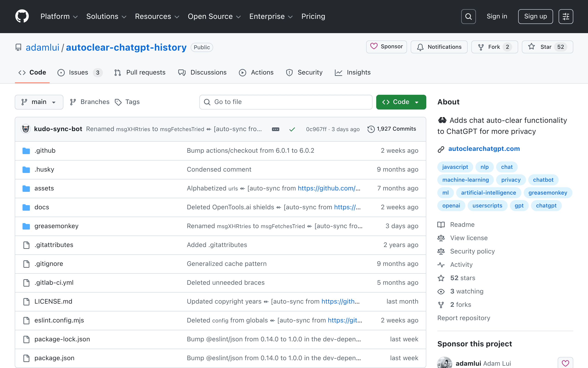Expand commit message ellipsis button
The height and width of the screenshot is (368, 588).
[x=275, y=129]
